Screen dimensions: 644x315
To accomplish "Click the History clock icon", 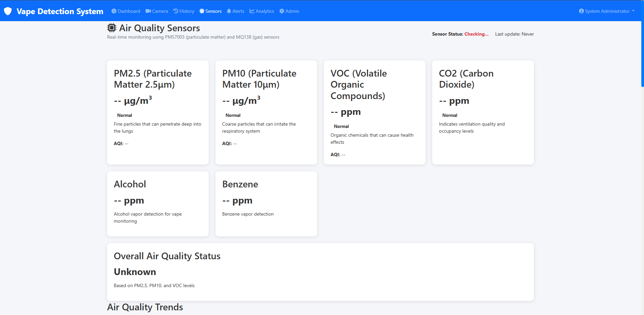I will 176,11.
